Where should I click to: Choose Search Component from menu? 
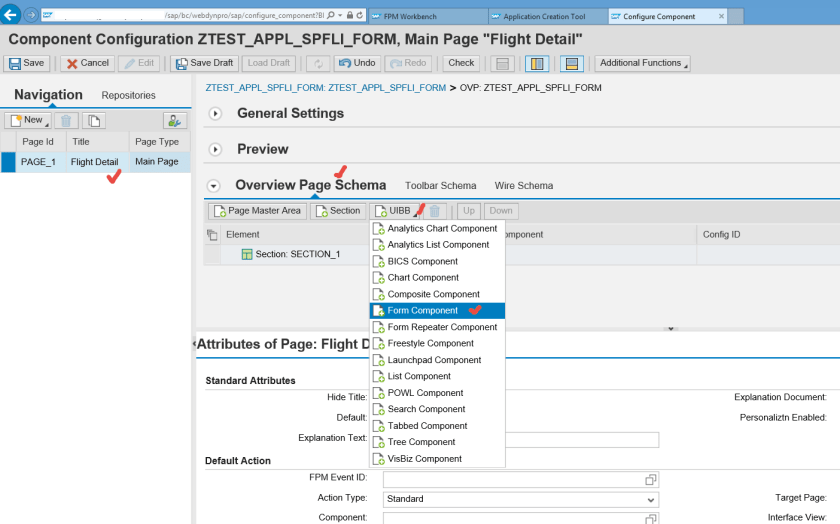coord(437,409)
